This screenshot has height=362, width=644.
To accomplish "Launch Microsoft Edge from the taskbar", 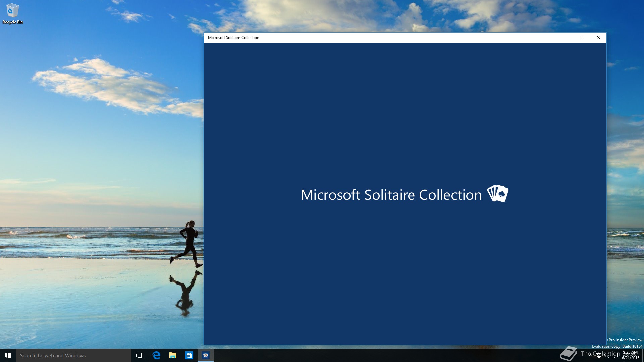I will point(156,355).
